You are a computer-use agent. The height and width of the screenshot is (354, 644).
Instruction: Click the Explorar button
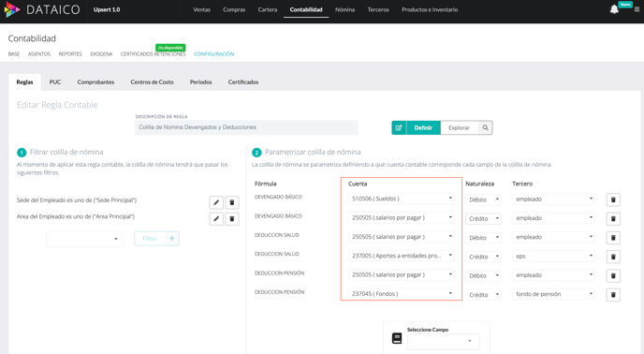460,128
